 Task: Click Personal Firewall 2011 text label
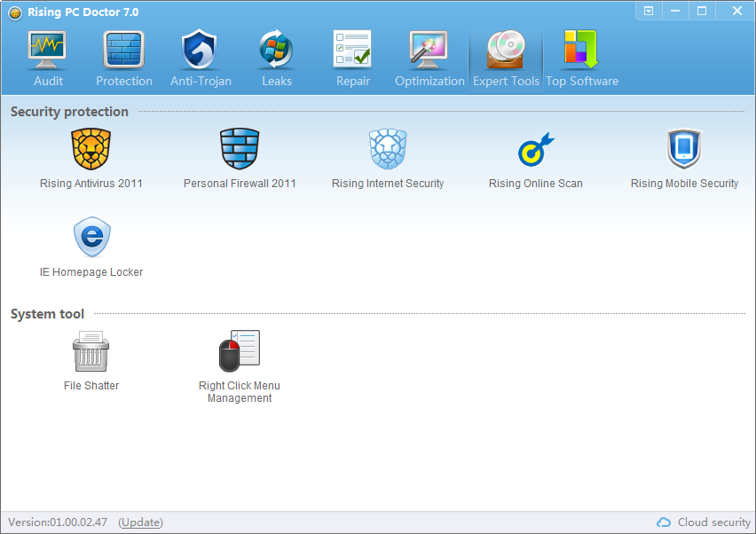240,184
